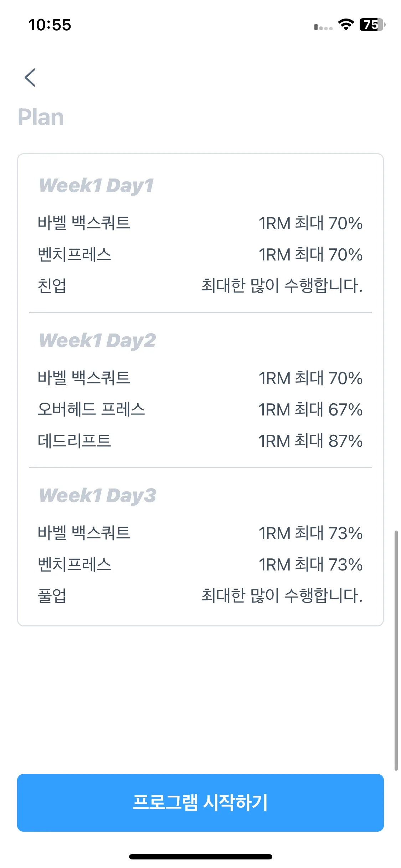Viewport: 401px width, 868px height.
Task: Select 오버헤드 프레스 exercise row
Action: coord(200,409)
